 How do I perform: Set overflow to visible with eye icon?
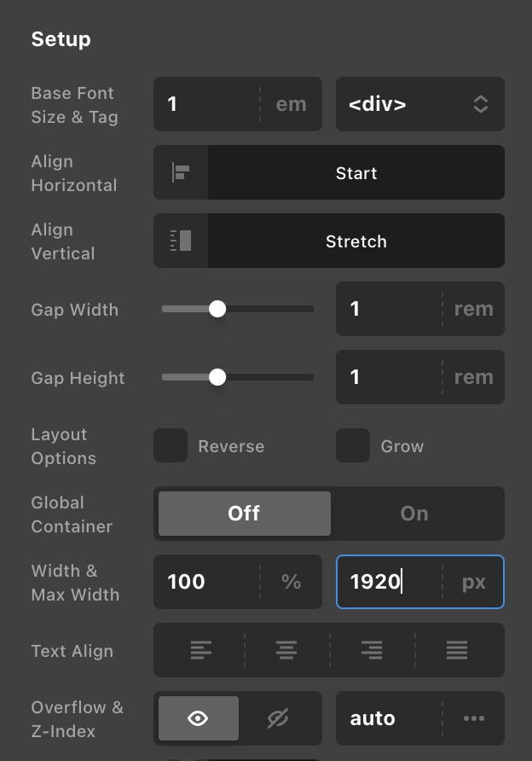(x=199, y=718)
